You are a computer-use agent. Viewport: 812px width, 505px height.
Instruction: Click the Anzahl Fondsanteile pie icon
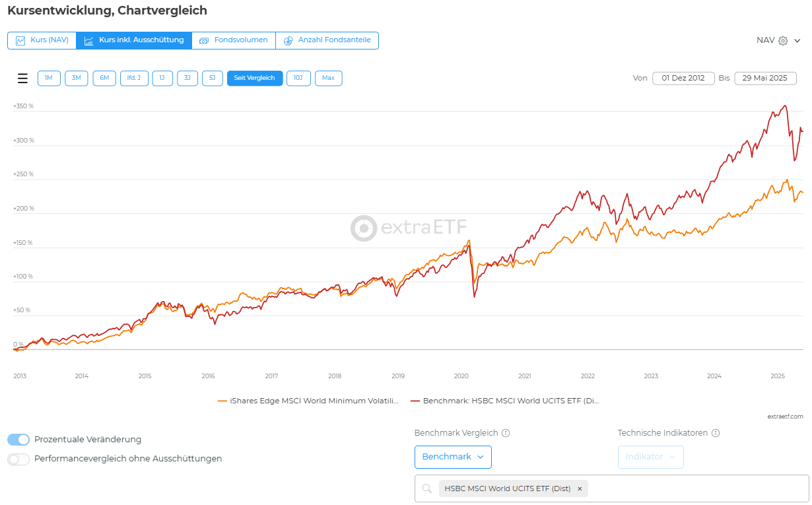288,40
